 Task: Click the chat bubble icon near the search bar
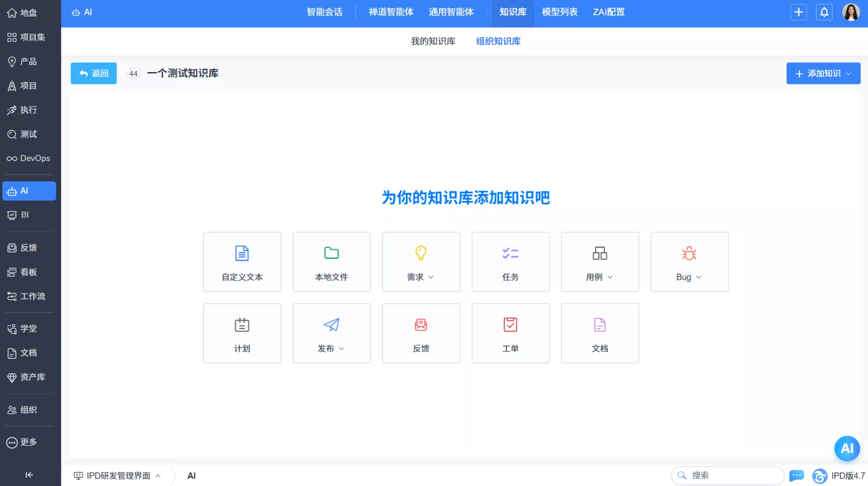[x=797, y=475]
